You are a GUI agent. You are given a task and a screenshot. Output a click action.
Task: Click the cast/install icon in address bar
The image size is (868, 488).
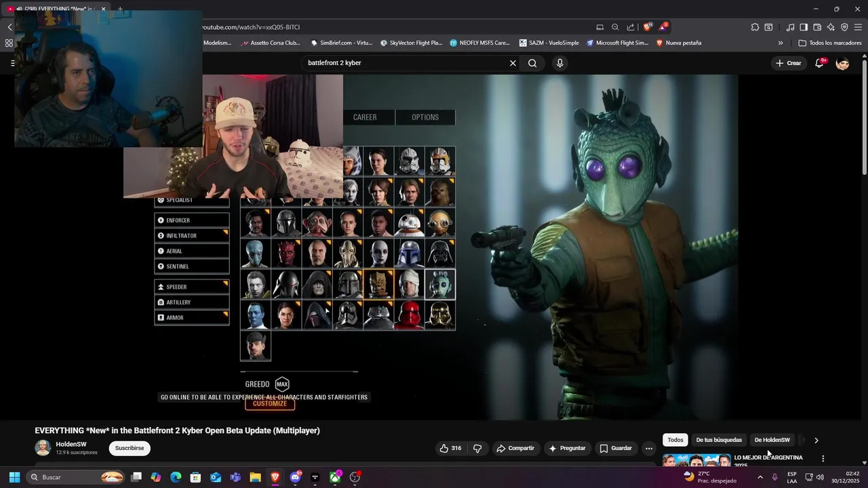point(600,27)
